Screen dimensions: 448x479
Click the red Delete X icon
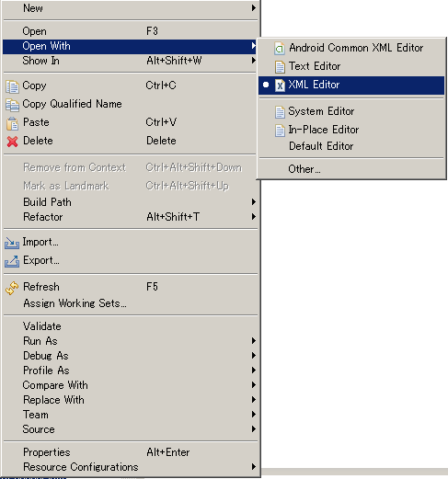click(x=12, y=142)
